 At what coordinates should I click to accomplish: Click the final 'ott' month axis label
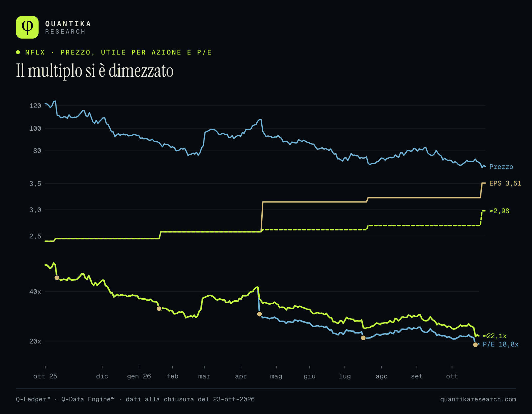tap(452, 376)
